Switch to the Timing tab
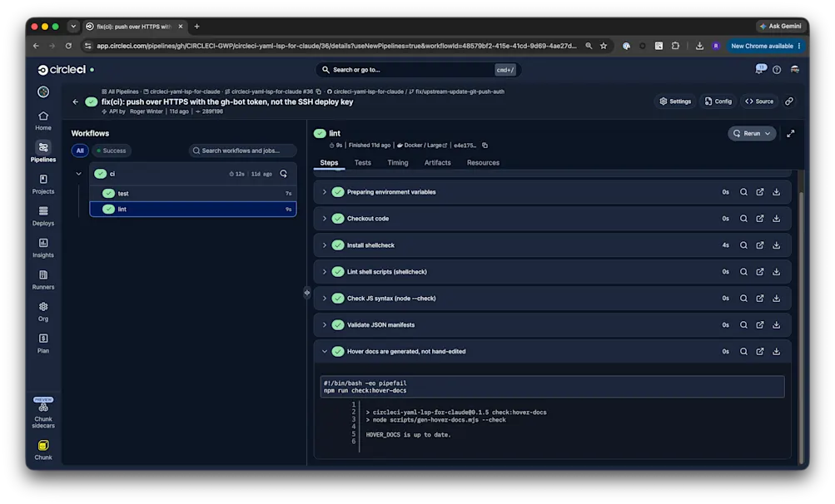Image resolution: width=835 pixels, height=504 pixels. [398, 163]
